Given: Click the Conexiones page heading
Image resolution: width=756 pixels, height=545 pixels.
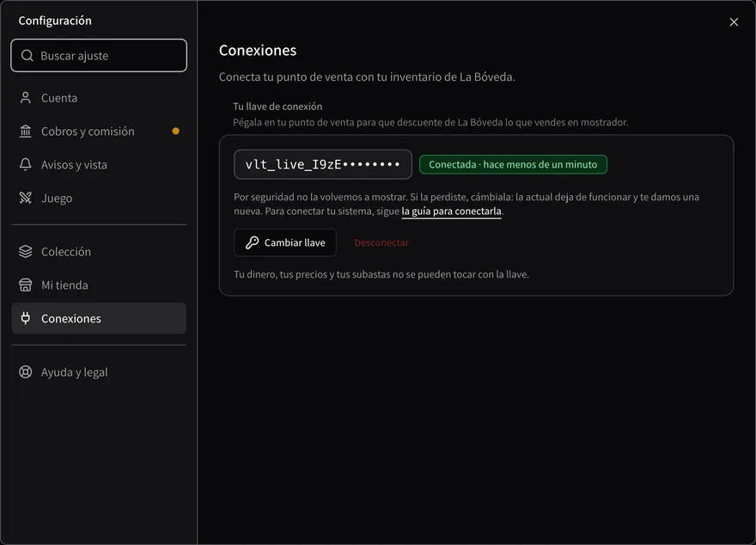Looking at the screenshot, I should 258,50.
